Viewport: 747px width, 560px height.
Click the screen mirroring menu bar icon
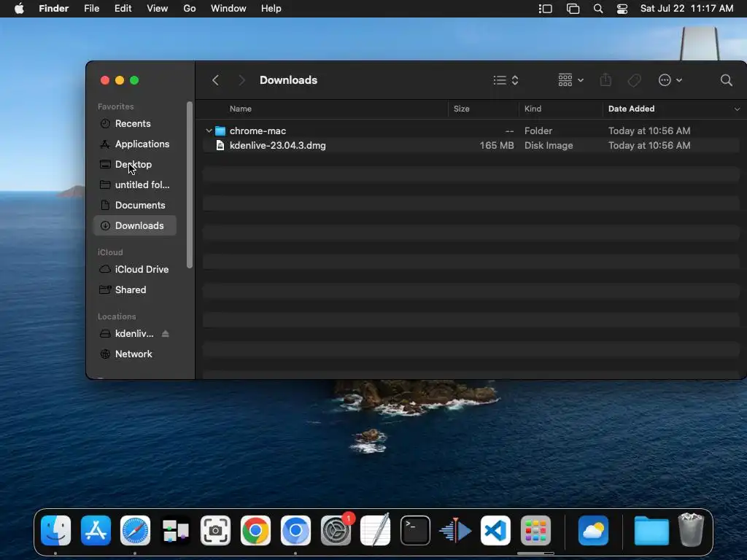[x=573, y=9]
